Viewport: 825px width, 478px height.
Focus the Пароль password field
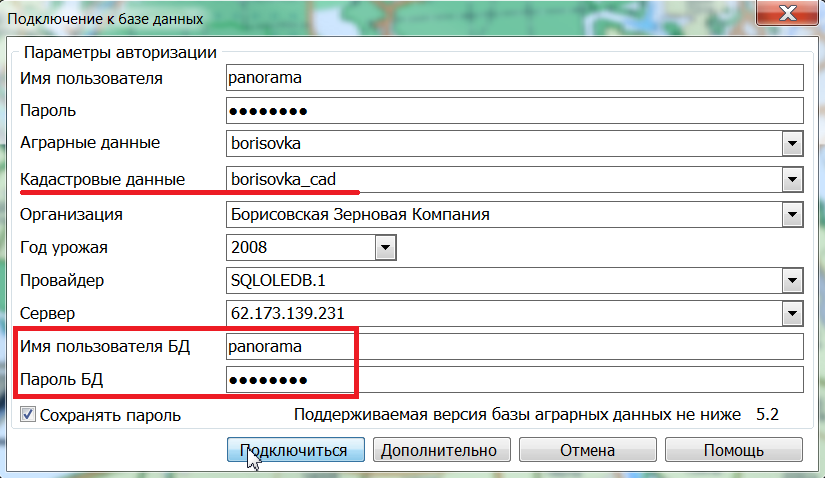tap(515, 110)
